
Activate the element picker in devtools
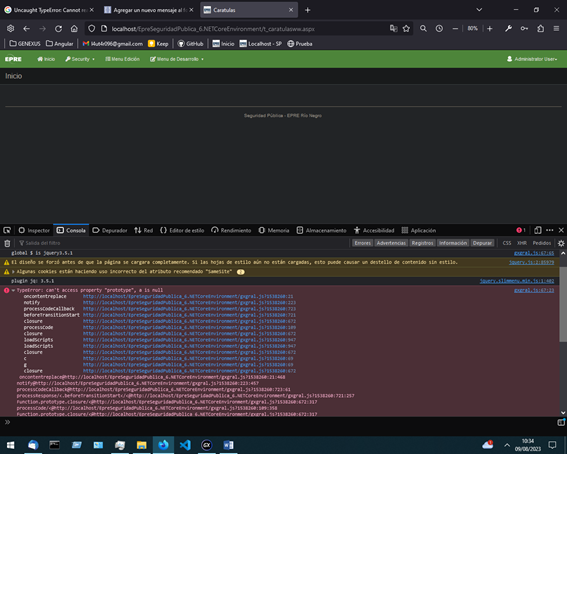(7, 230)
